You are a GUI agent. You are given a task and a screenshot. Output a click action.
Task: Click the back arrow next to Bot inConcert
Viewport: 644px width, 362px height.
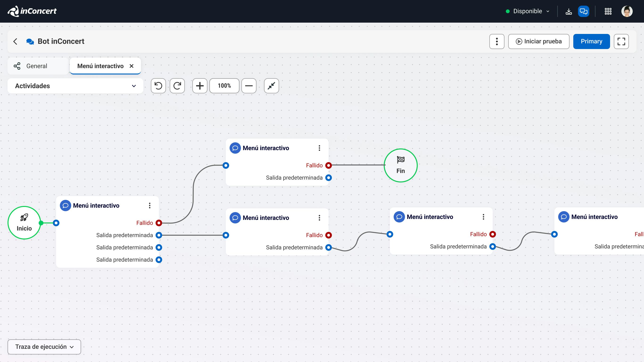(x=16, y=41)
